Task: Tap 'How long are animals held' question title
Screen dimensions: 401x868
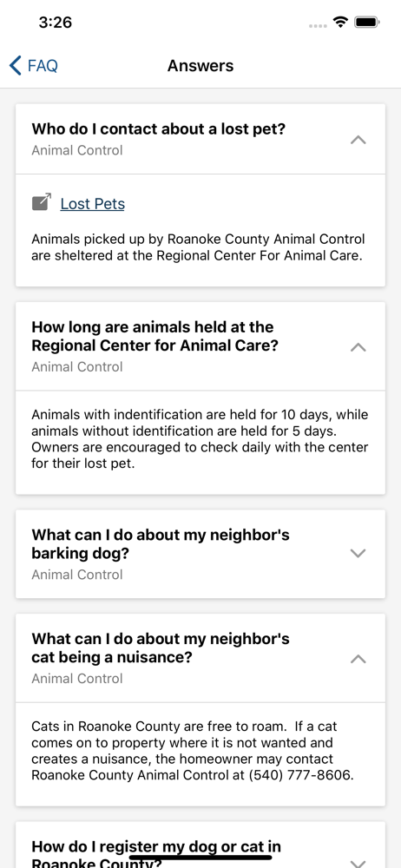Action: 155,337
